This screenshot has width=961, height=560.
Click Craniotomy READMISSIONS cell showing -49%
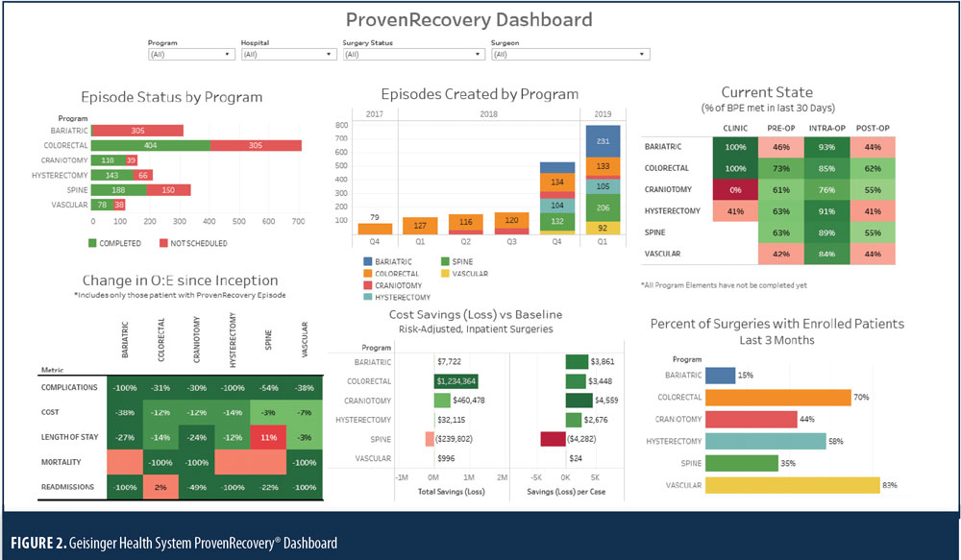[x=197, y=487]
